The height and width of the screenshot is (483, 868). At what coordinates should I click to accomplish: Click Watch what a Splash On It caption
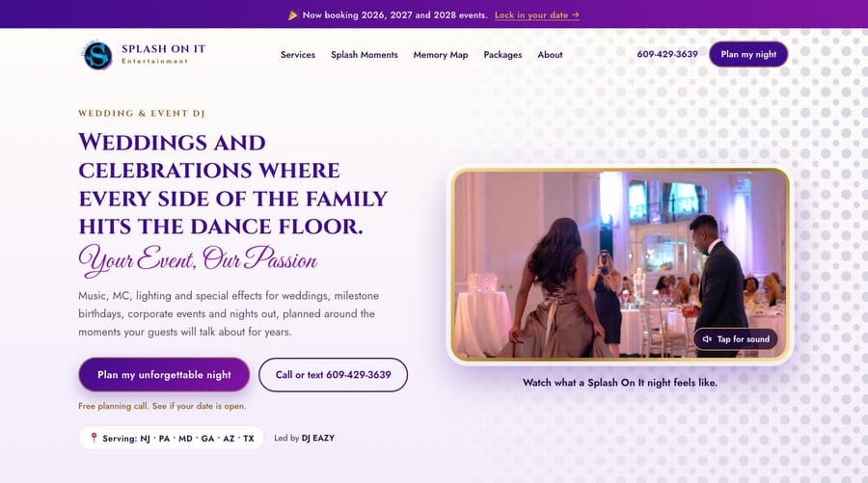click(x=620, y=383)
